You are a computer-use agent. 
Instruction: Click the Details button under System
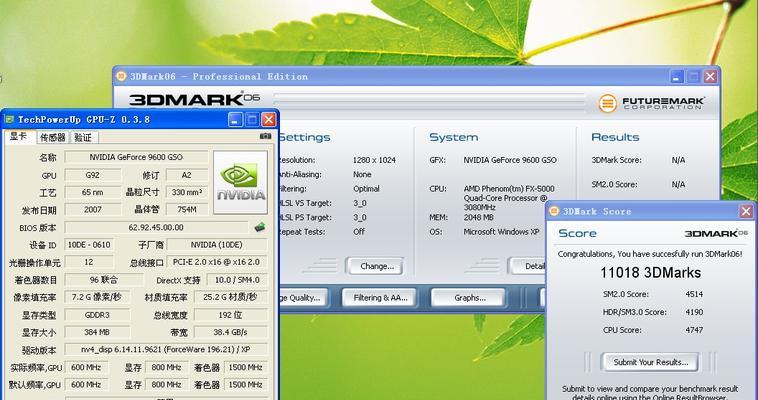(527, 267)
